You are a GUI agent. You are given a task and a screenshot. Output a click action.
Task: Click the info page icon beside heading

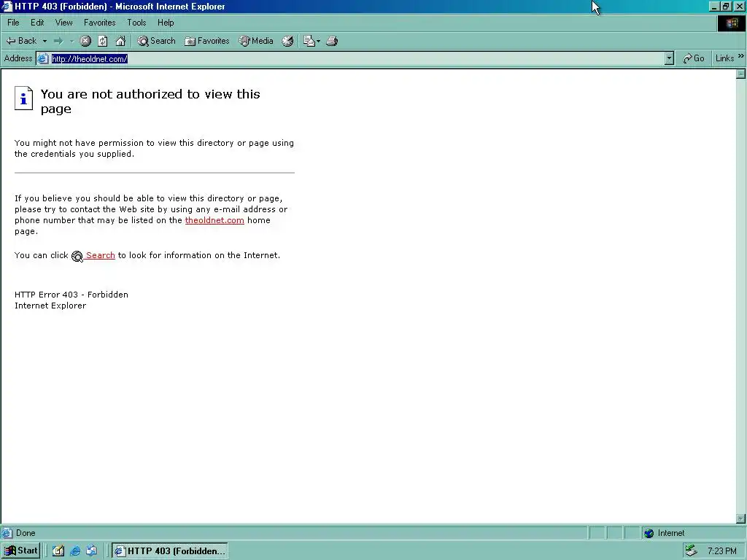[23, 98]
